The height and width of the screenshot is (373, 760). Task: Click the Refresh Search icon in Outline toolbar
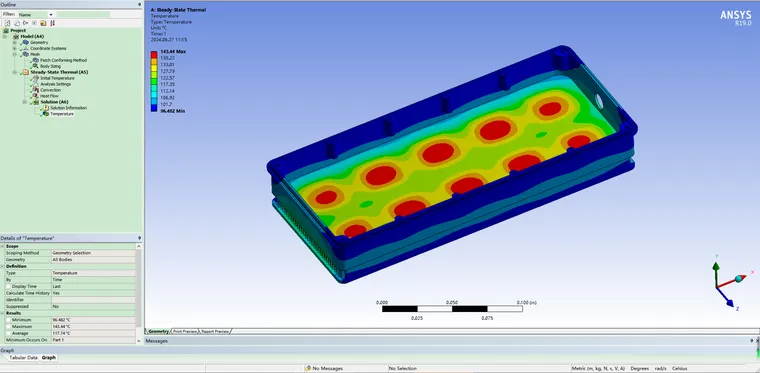(7, 23)
